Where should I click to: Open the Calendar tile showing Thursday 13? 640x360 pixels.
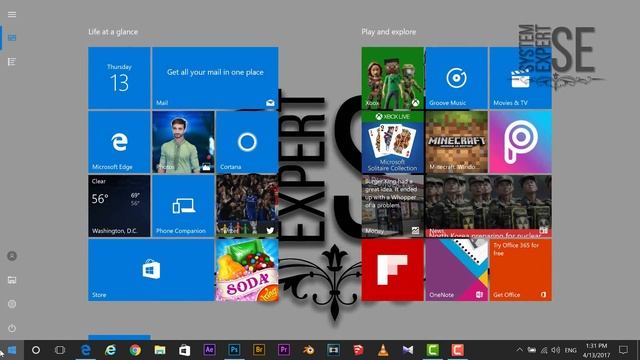pyautogui.click(x=119, y=78)
